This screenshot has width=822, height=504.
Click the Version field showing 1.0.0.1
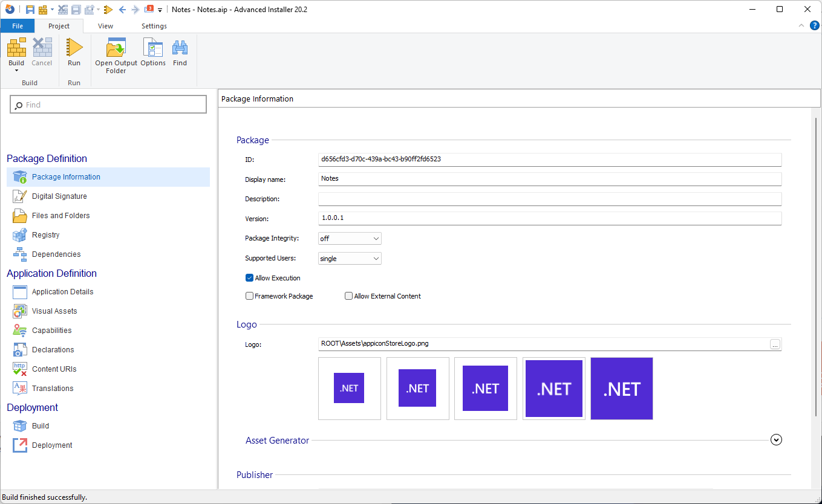point(550,218)
